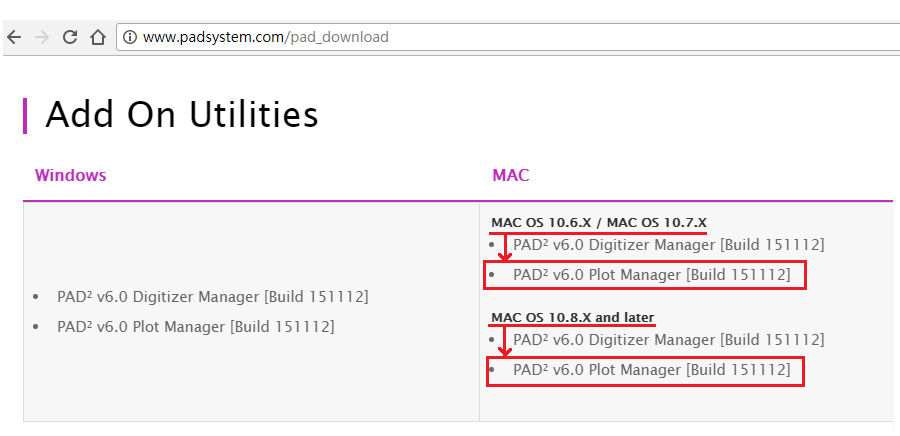Open Plot Manager for MAC OS 10.6.X/10.7.X

pos(651,275)
